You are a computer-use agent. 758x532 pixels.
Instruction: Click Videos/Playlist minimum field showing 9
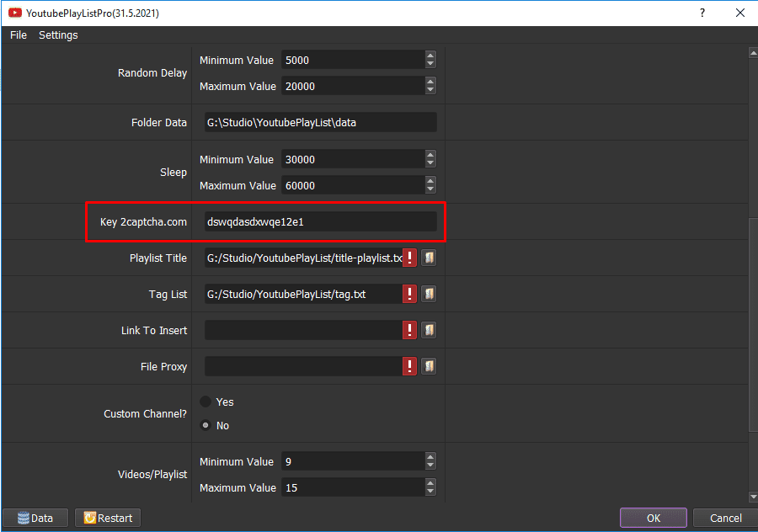tap(354, 461)
